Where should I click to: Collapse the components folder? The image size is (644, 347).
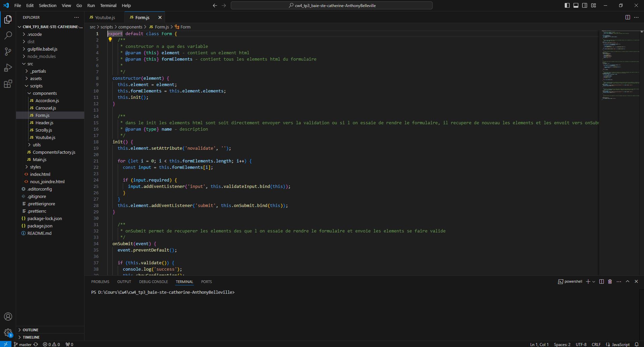[x=50, y=93]
